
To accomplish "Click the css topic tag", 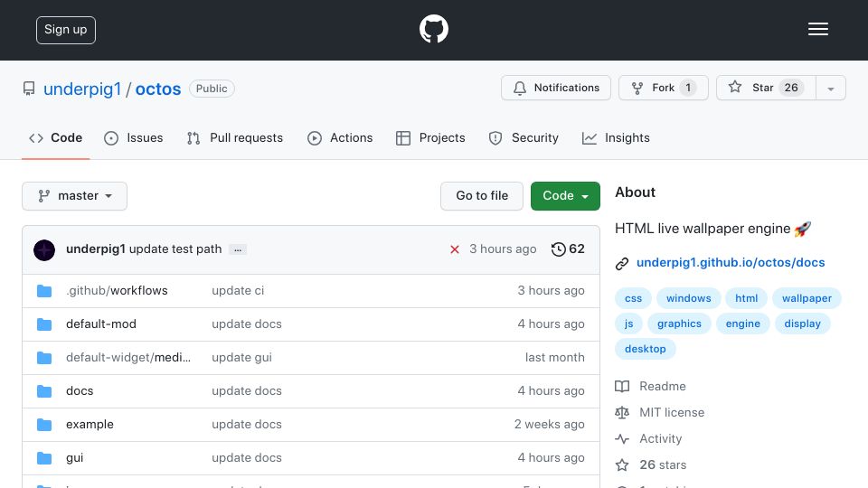I will pos(633,298).
